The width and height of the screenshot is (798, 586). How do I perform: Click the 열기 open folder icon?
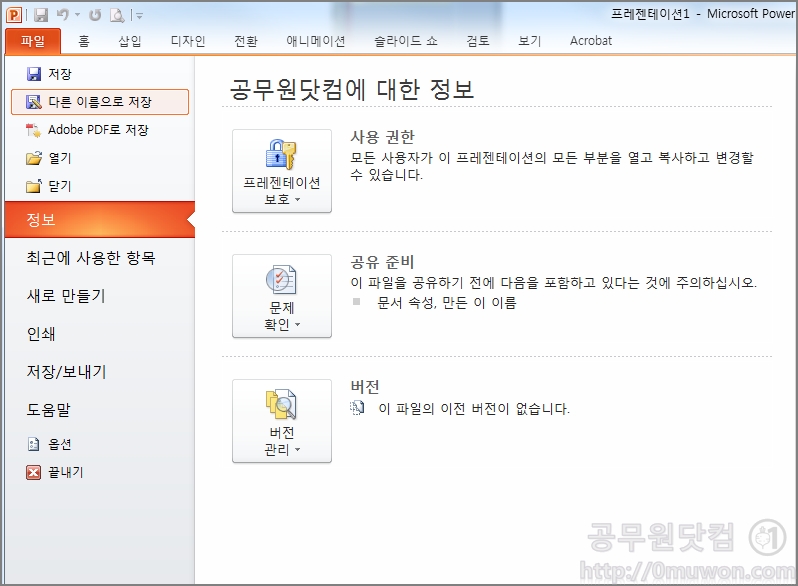tap(34, 158)
